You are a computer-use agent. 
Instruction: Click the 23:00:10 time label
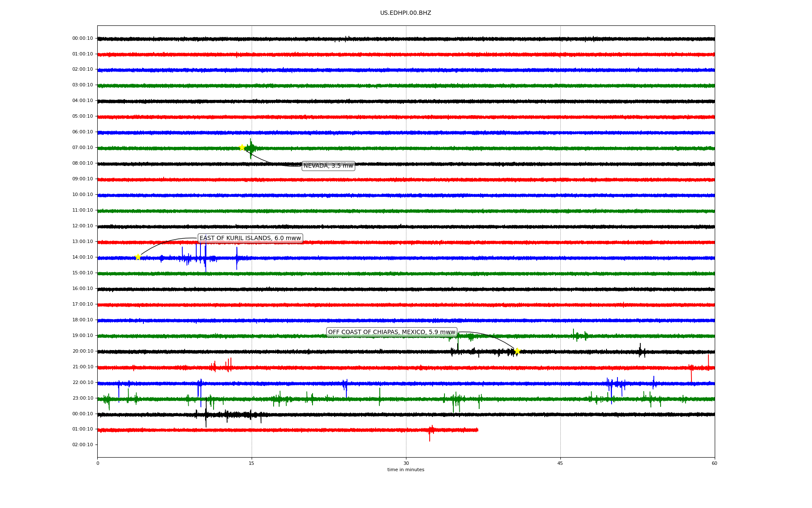point(82,398)
